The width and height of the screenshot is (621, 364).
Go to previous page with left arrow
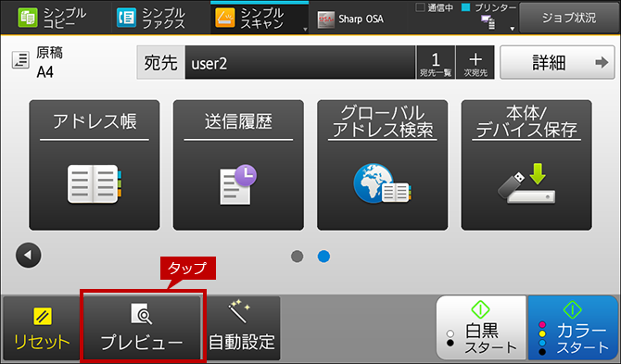28,256
